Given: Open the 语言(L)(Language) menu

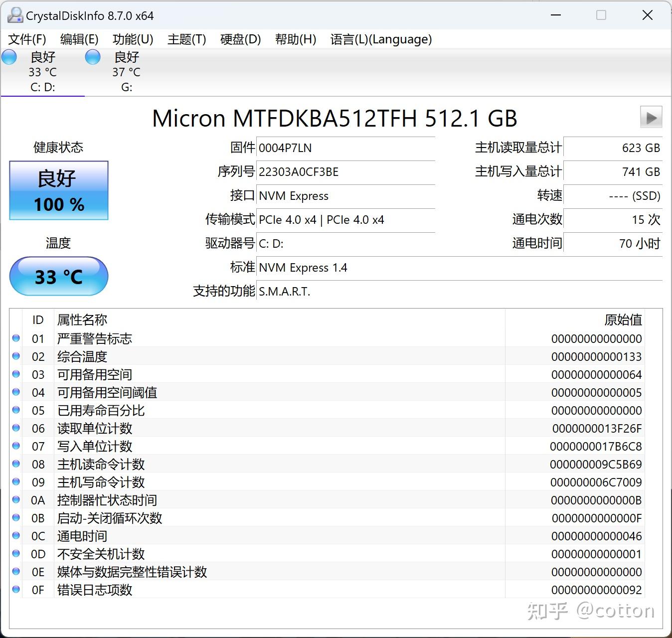Looking at the screenshot, I should (381, 39).
